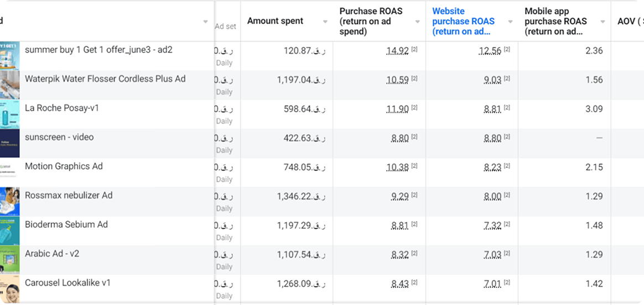Click the Motion Graphics Ad name
Viewport: 644px width, 305px height.
[64, 166]
